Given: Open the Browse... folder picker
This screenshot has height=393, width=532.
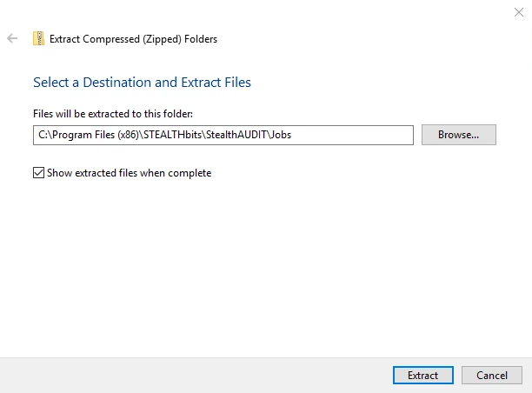Looking at the screenshot, I should pyautogui.click(x=459, y=135).
